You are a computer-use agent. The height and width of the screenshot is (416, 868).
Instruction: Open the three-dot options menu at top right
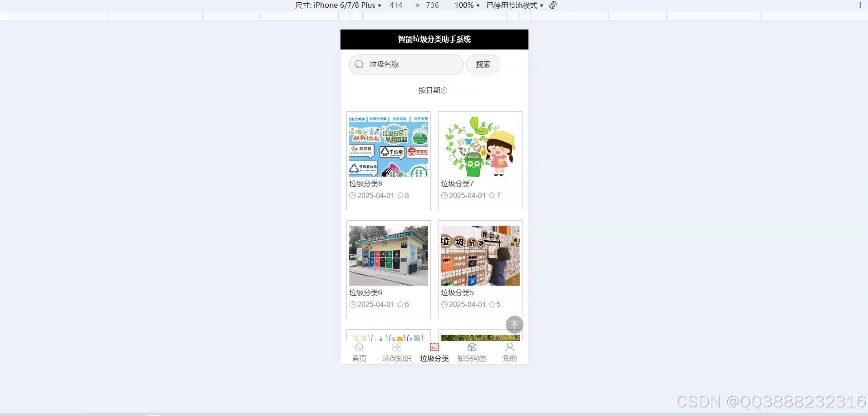[x=859, y=5]
